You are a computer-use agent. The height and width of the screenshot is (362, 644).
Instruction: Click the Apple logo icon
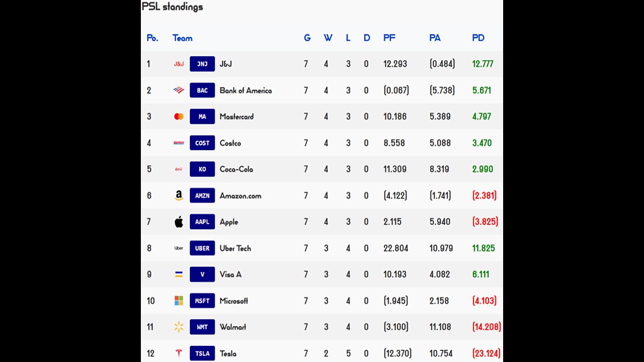tap(179, 222)
